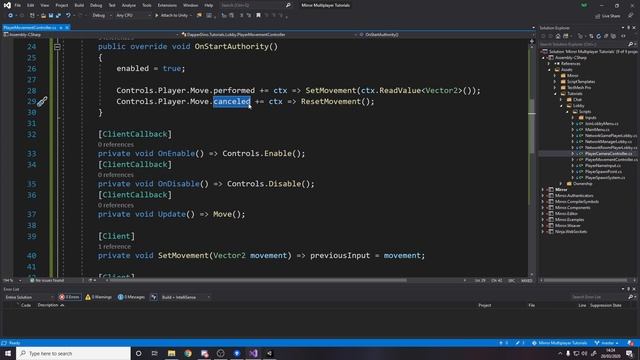Click the Solution Explorer search magnifier icon
The height and width of the screenshot is (360, 640).
pos(630,44)
